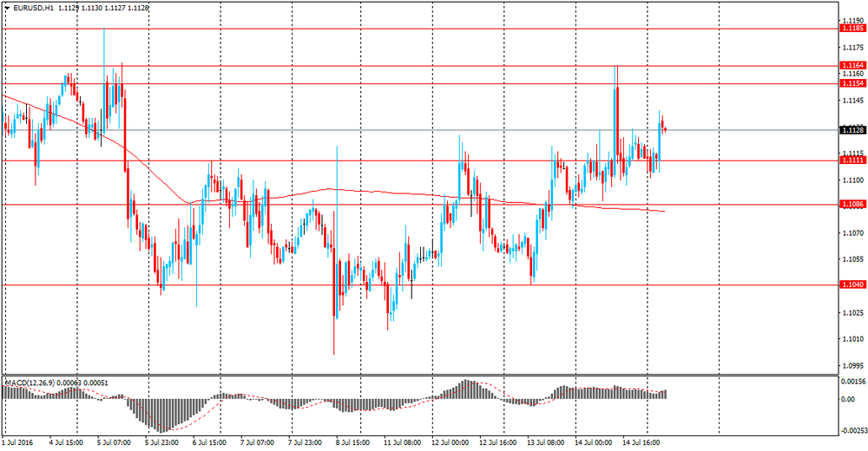The image size is (868, 451).
Task: Select the red 1.1164 level label
Action: [x=852, y=65]
